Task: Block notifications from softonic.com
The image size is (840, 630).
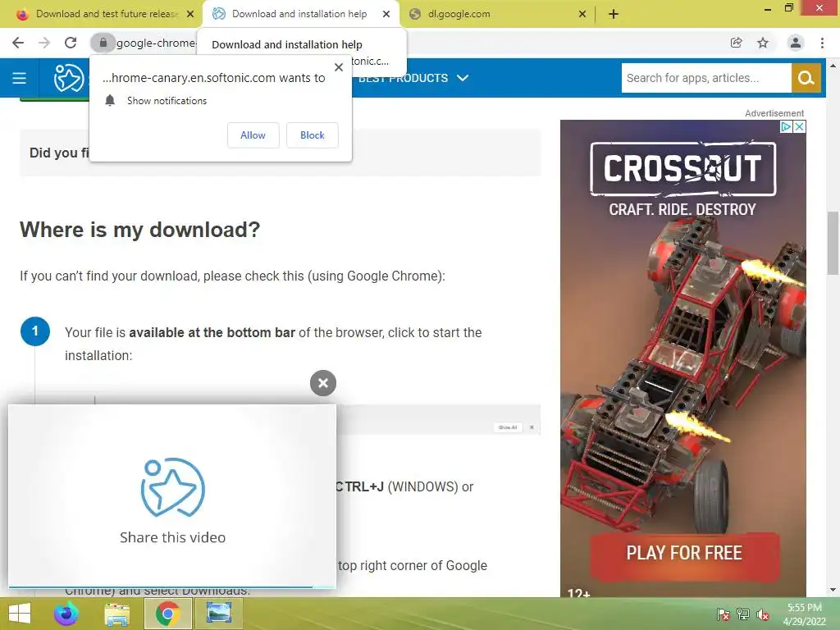Action: 313,135
